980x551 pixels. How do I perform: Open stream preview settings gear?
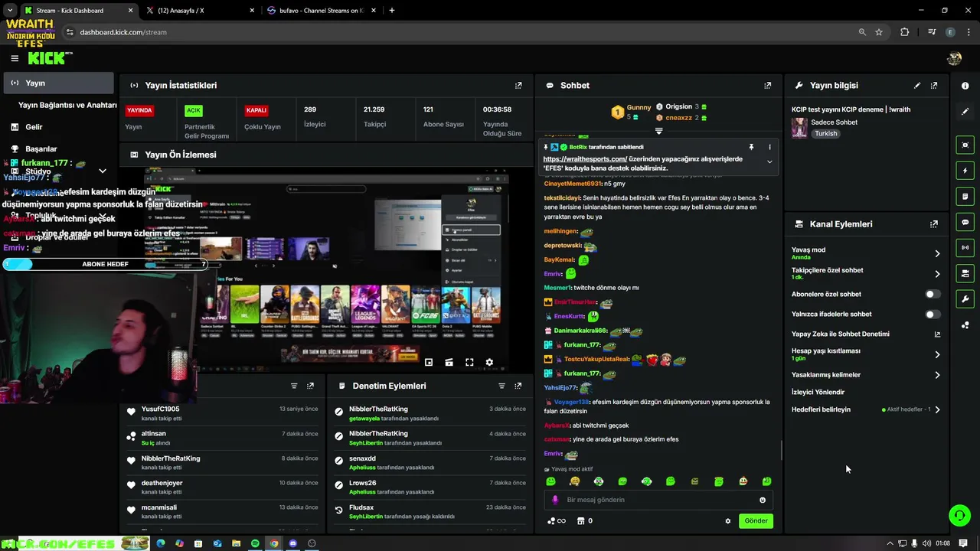pos(489,362)
